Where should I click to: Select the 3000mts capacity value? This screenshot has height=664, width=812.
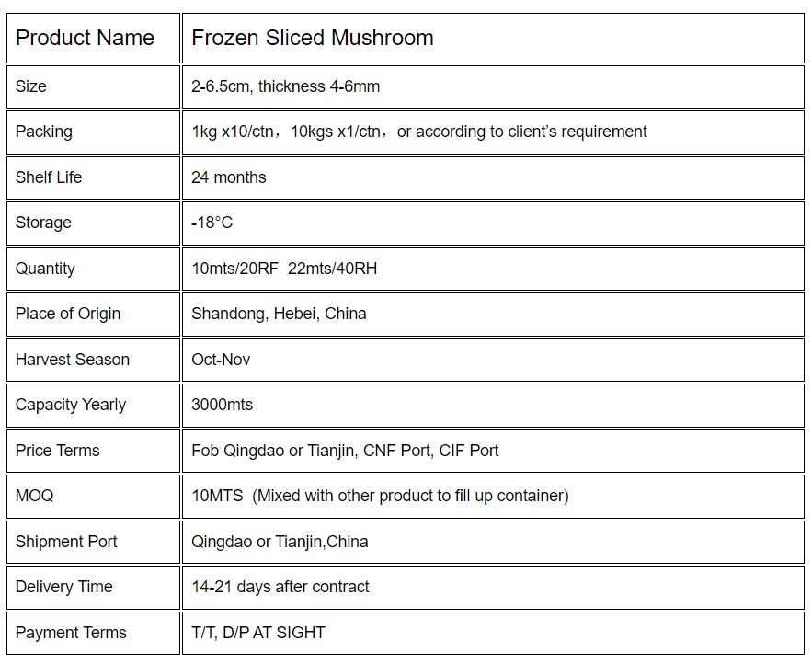[223, 405]
